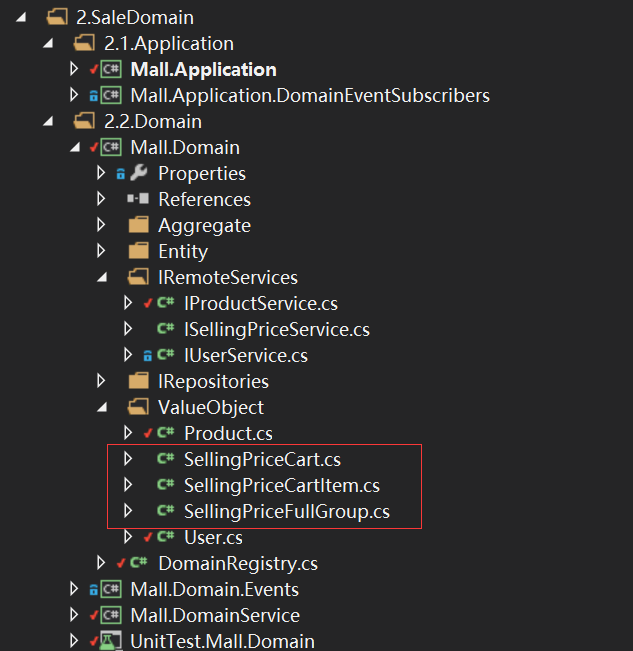Click the wrench icon beside Properties
The image size is (633, 651).
[x=139, y=173]
